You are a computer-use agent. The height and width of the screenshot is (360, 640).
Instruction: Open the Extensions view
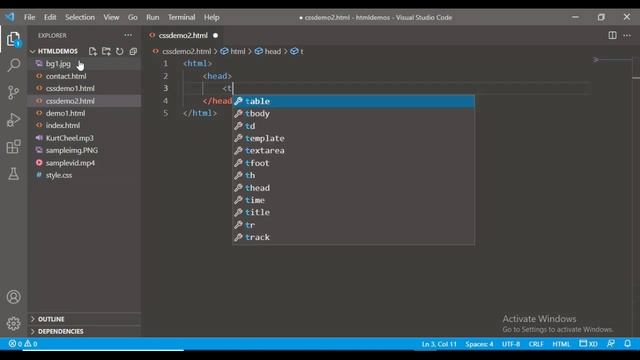[x=13, y=147]
